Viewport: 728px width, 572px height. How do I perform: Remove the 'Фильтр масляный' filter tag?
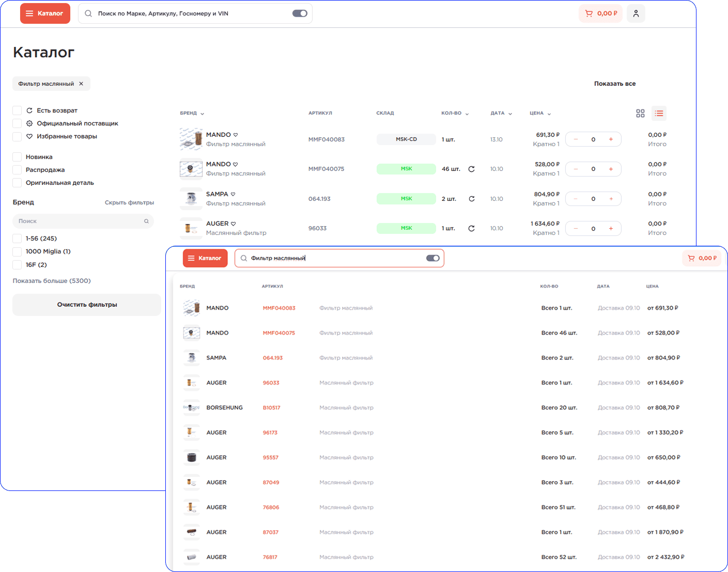pyautogui.click(x=81, y=84)
